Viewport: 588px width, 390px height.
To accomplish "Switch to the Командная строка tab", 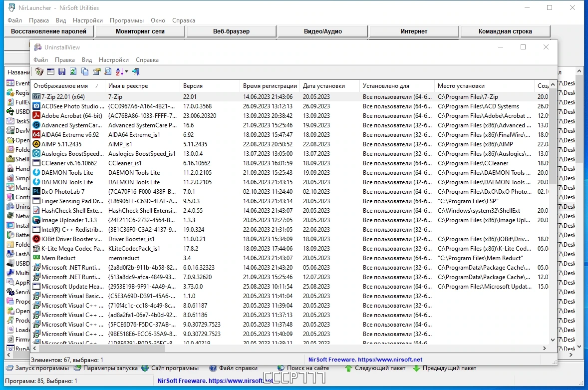I will [505, 31].
